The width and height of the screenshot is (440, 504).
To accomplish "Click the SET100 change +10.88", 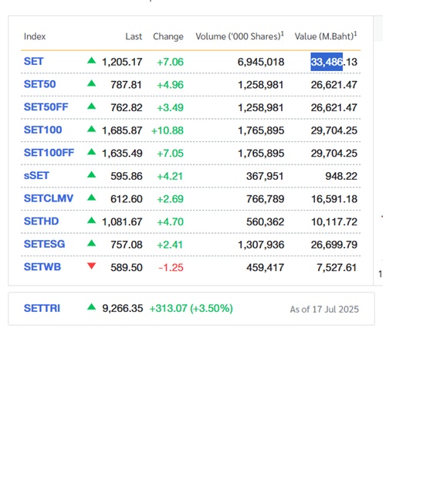I will [168, 130].
